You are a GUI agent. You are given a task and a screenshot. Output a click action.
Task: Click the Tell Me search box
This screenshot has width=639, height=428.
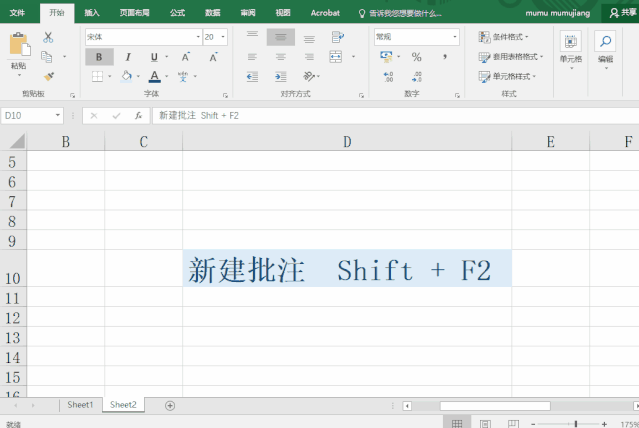400,13
